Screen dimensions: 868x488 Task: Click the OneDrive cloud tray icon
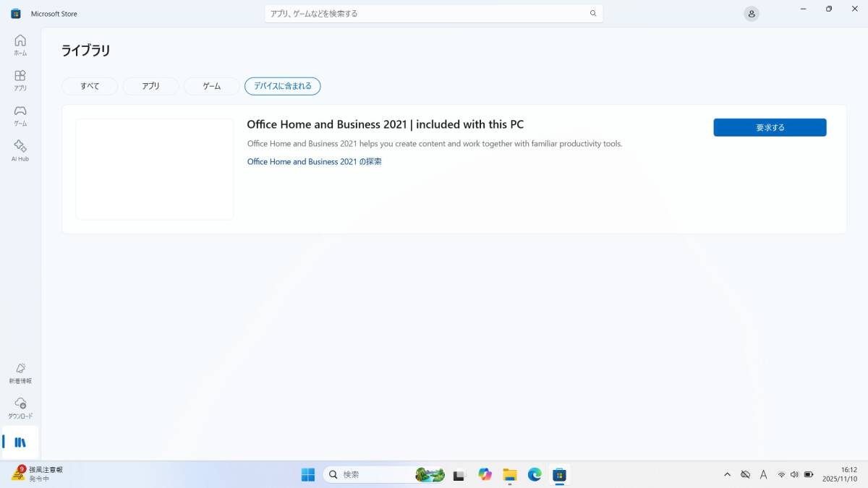(x=746, y=475)
